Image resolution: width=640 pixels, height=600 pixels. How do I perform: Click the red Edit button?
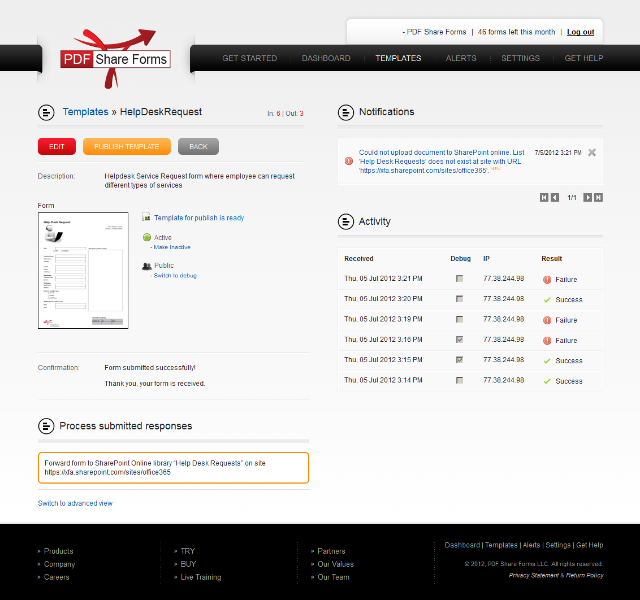pyautogui.click(x=57, y=147)
